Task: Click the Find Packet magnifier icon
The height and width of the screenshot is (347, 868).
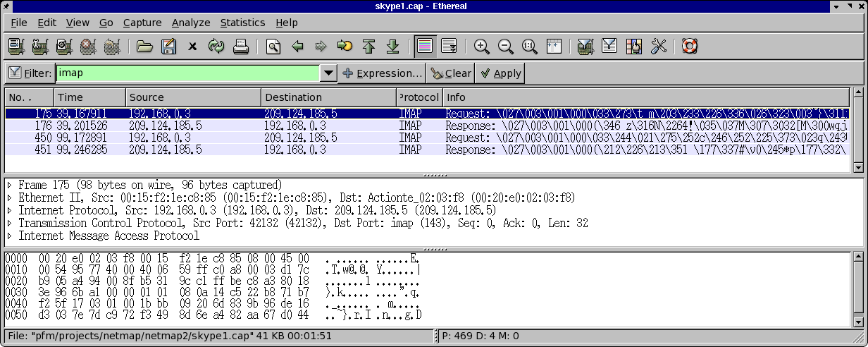Action: coord(273,47)
